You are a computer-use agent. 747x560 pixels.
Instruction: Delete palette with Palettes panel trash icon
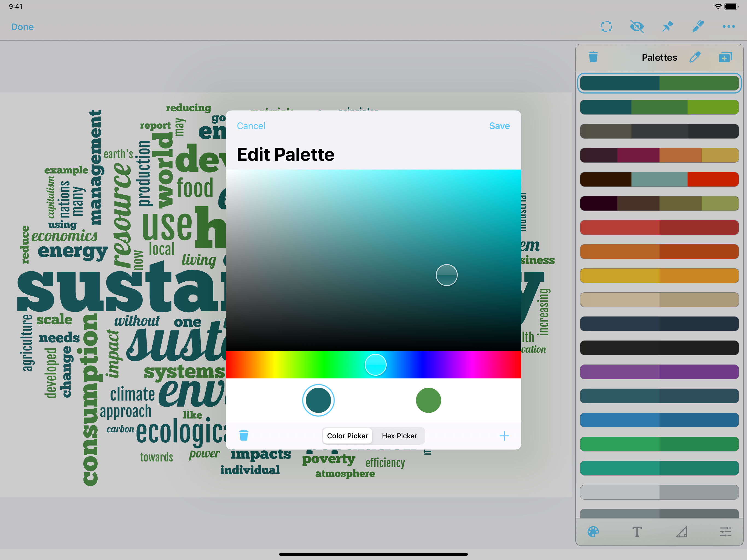[x=593, y=57]
